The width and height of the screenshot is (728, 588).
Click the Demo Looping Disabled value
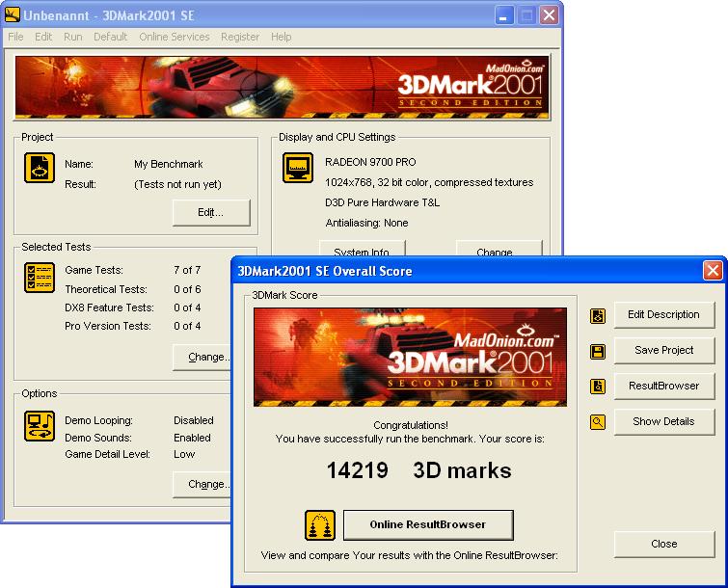[194, 420]
